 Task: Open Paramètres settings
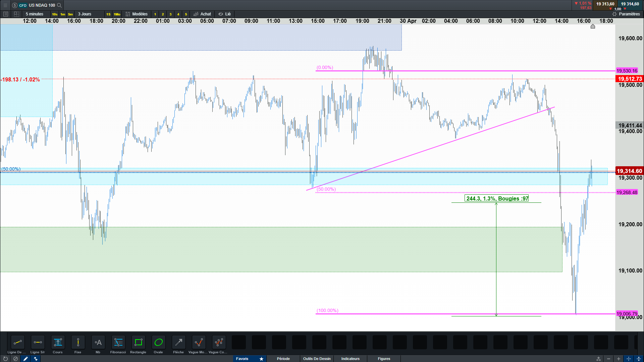626,14
